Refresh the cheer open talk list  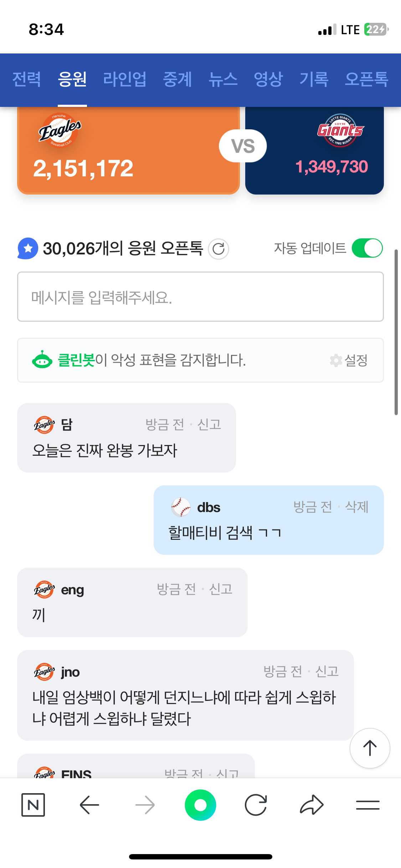click(218, 249)
